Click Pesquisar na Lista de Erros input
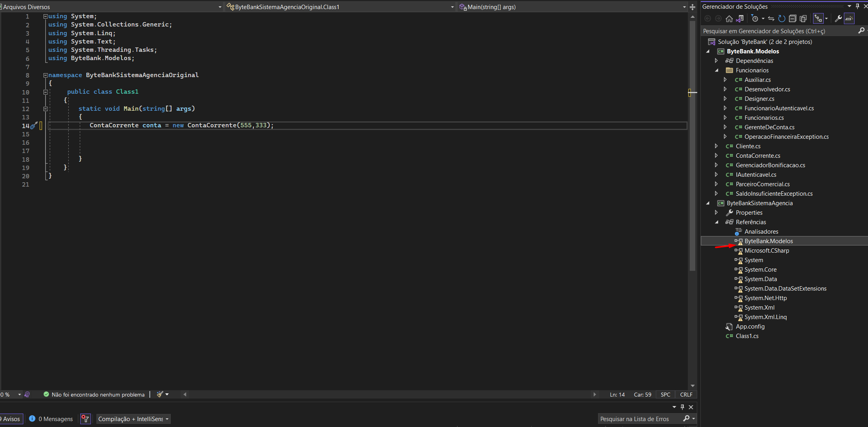The width and height of the screenshot is (868, 427). pos(642,419)
